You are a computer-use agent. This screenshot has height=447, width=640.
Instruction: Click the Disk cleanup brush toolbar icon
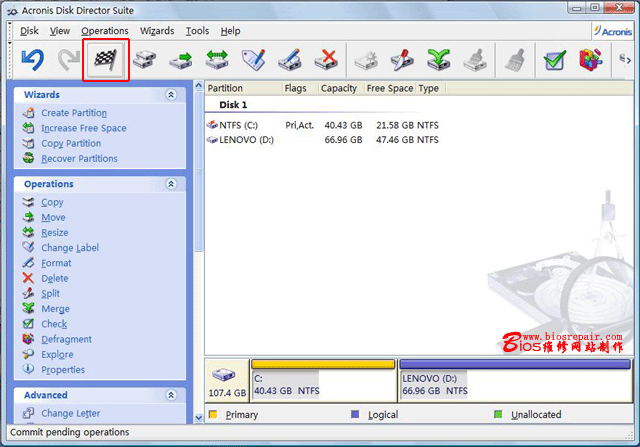point(515,60)
